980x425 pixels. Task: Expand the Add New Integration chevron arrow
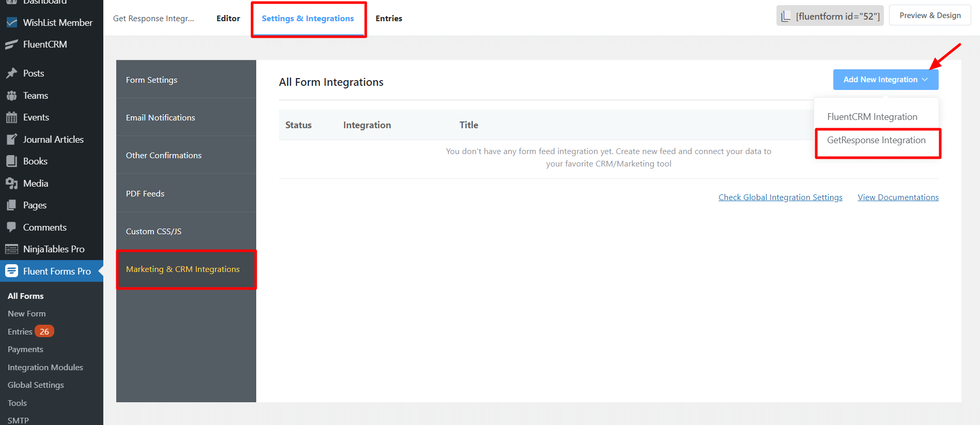(925, 80)
